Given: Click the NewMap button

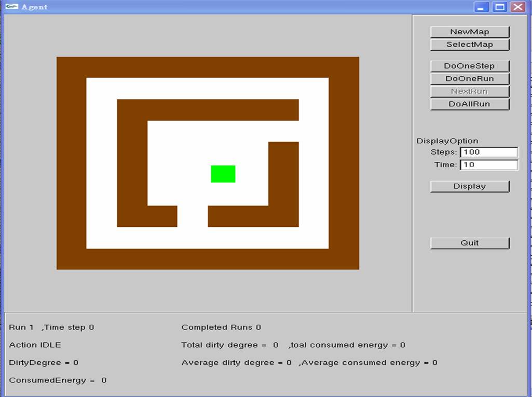Looking at the screenshot, I should click(469, 32).
